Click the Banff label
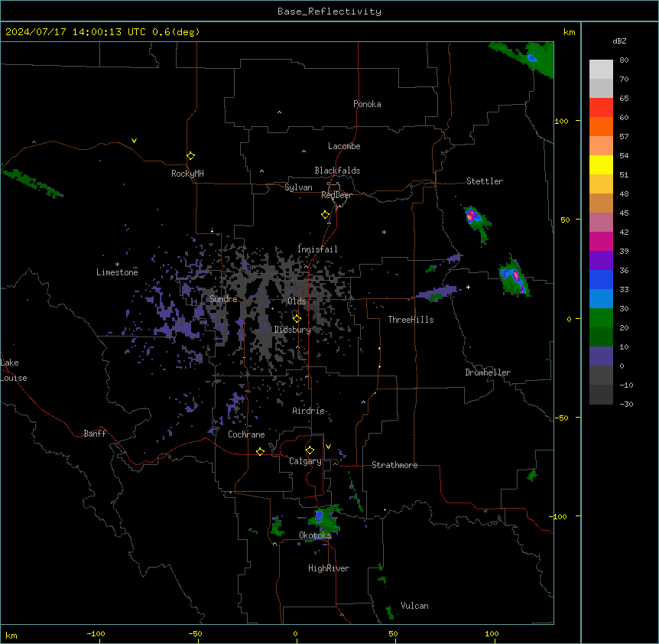 click(95, 434)
